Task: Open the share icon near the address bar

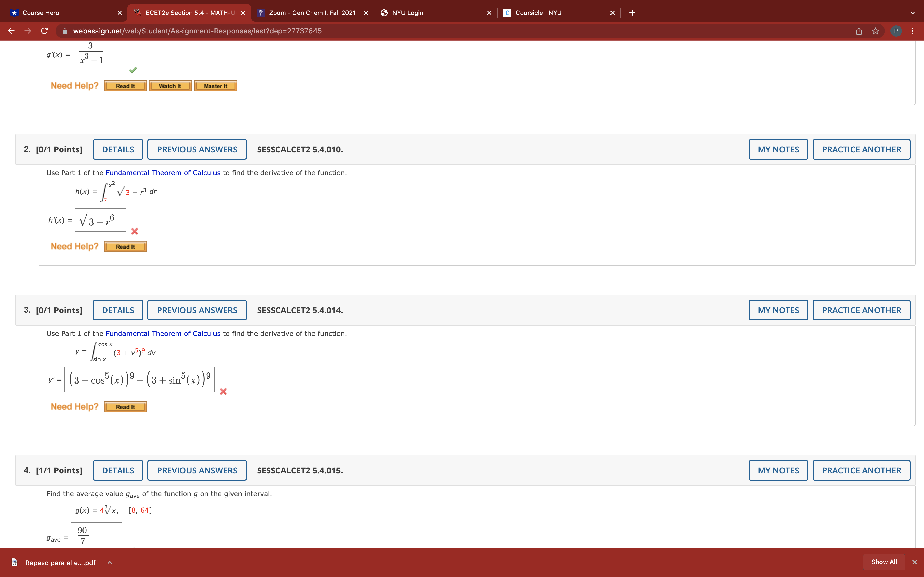Action: [x=859, y=31]
